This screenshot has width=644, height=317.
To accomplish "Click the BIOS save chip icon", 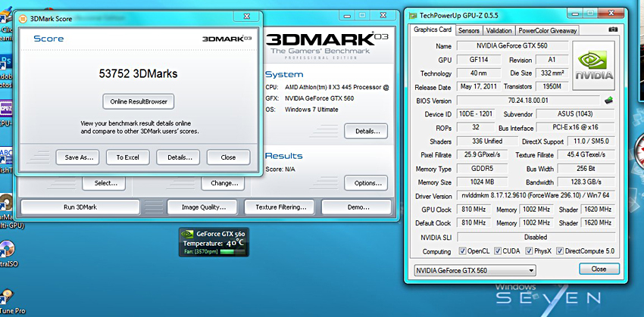I will [x=608, y=100].
